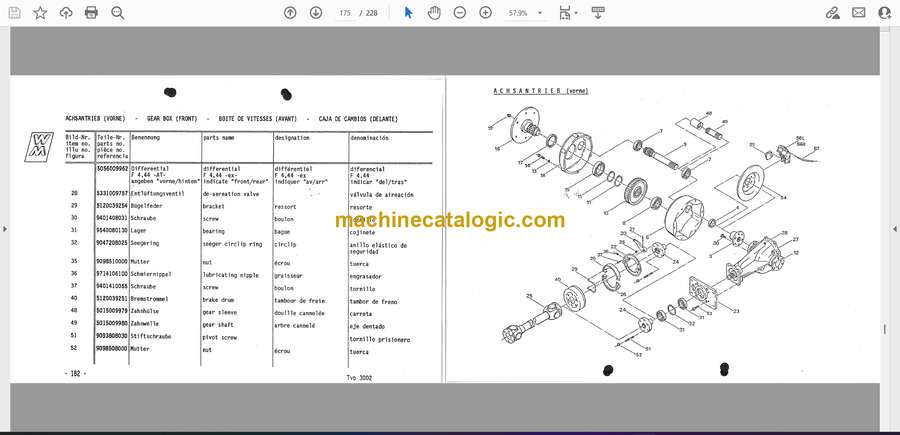Click the 'parts name' column header

tap(219, 138)
